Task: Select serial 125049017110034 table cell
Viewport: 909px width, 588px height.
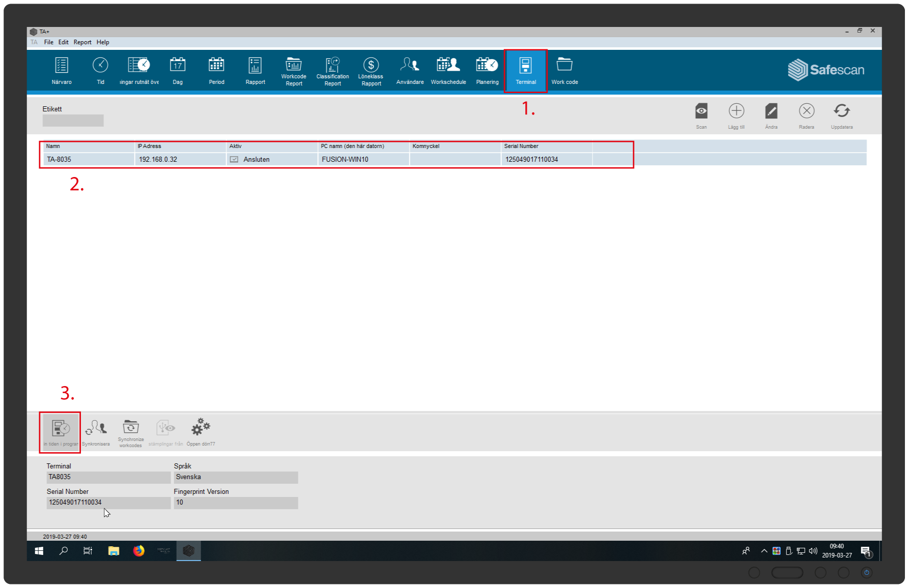Action: click(547, 159)
